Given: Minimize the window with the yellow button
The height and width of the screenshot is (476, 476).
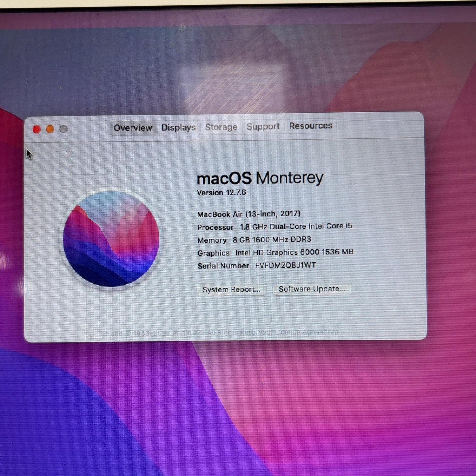Looking at the screenshot, I should [x=50, y=129].
